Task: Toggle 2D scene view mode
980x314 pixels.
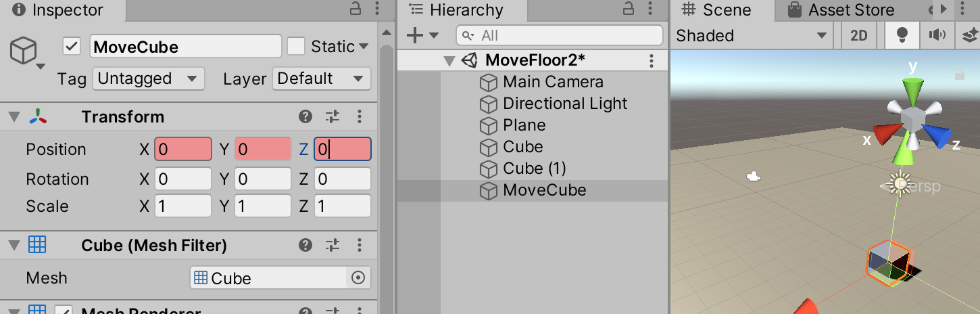Action: [x=859, y=36]
